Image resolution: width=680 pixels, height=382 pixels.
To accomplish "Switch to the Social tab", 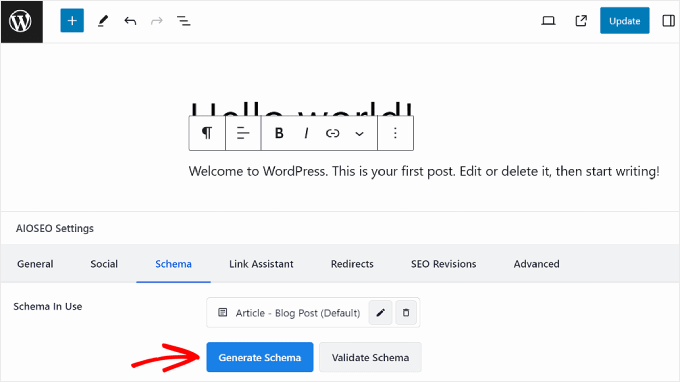I will click(x=104, y=264).
